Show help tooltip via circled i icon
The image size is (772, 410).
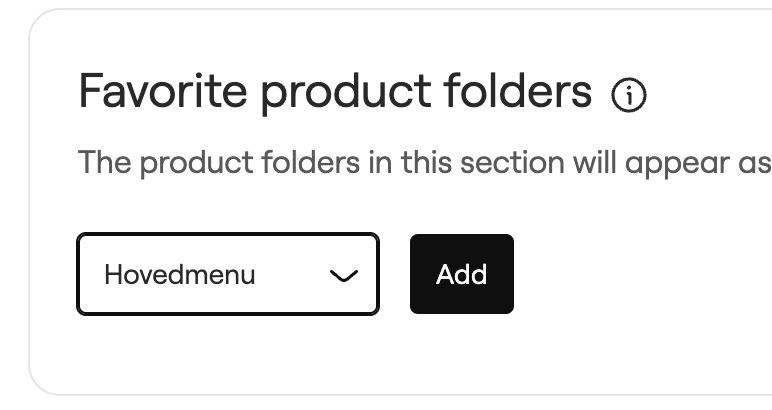click(629, 95)
